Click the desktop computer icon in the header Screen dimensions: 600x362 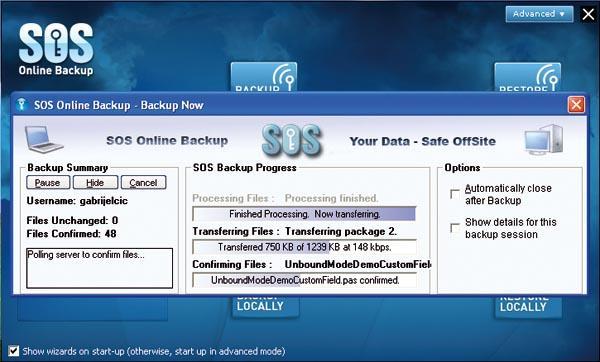point(544,139)
